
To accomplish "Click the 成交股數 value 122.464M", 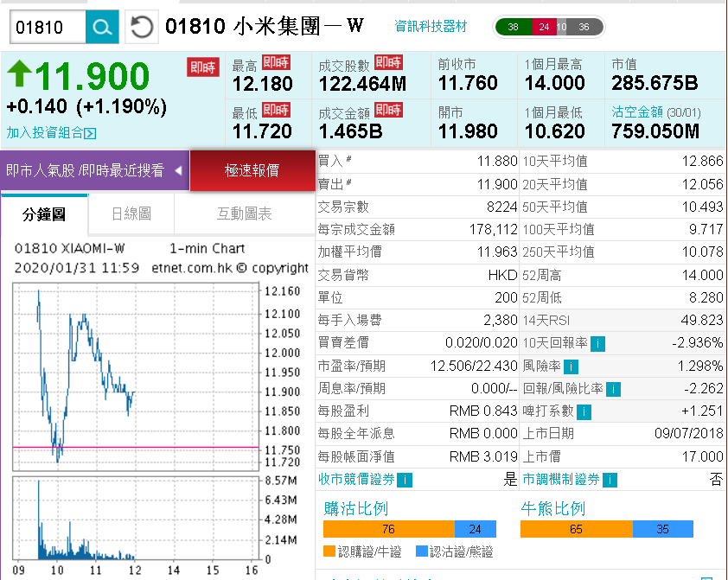I will pos(362,84).
